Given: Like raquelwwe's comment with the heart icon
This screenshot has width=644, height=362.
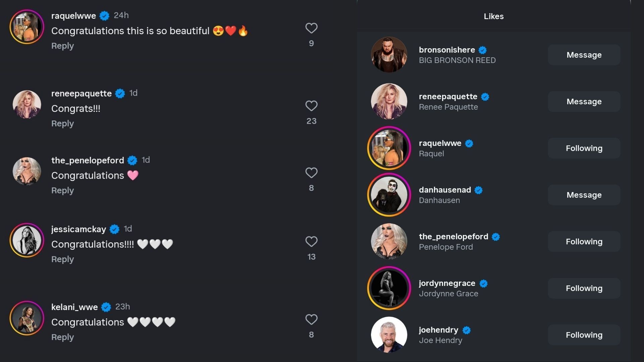Looking at the screenshot, I should point(311,28).
